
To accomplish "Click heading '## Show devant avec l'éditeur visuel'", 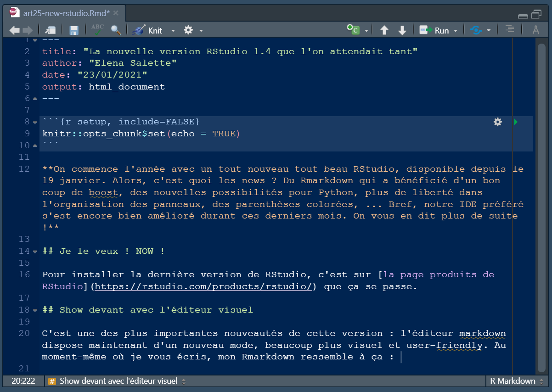I will pyautogui.click(x=147, y=310).
